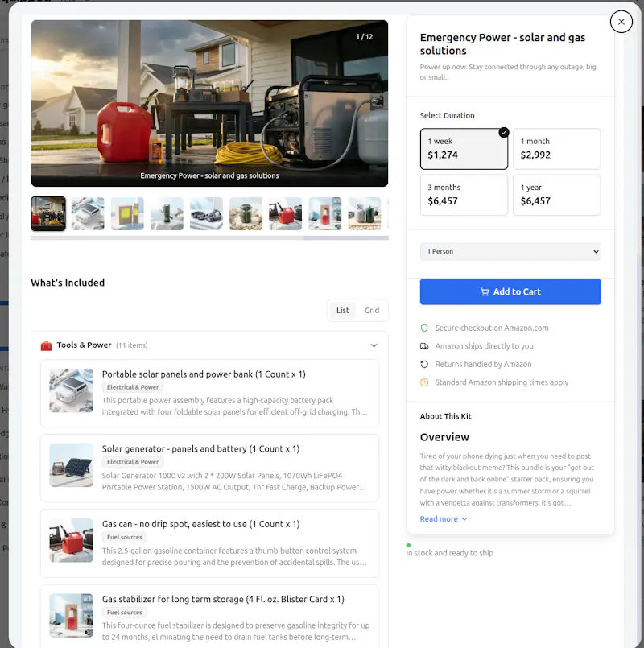
Task: Click the Amazon shipping truck icon
Action: pos(424,346)
